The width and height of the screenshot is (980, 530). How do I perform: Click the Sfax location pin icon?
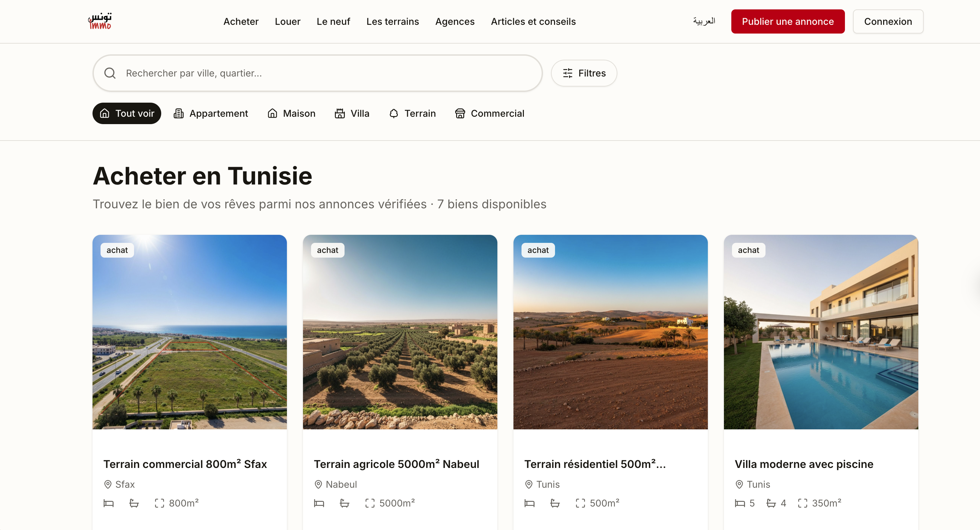(108, 484)
